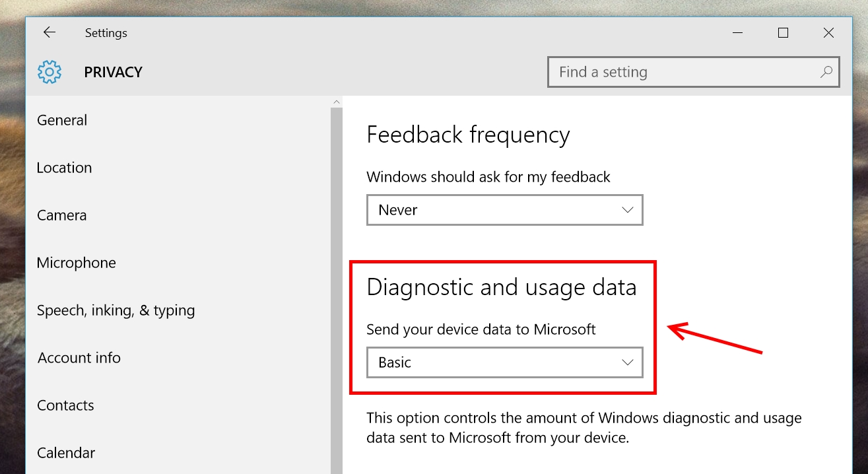The image size is (868, 474).
Task: Open the Basic device data dropdown
Action: pyautogui.click(x=505, y=362)
